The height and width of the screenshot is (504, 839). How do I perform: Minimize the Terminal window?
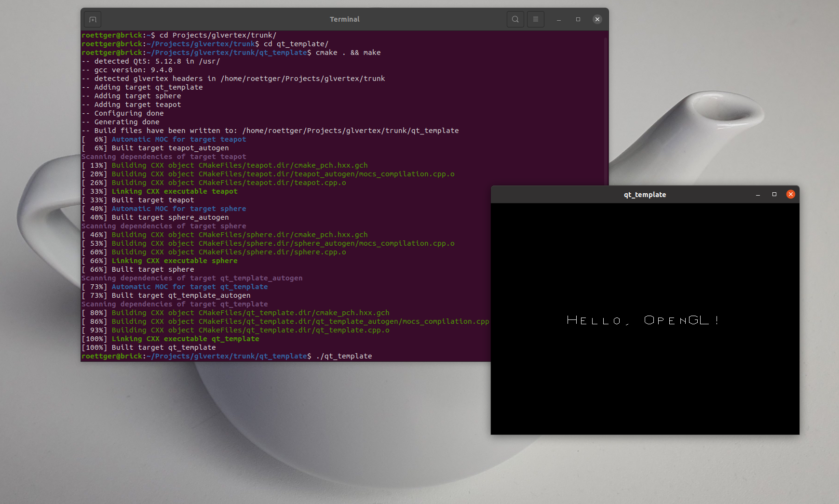pos(559,19)
